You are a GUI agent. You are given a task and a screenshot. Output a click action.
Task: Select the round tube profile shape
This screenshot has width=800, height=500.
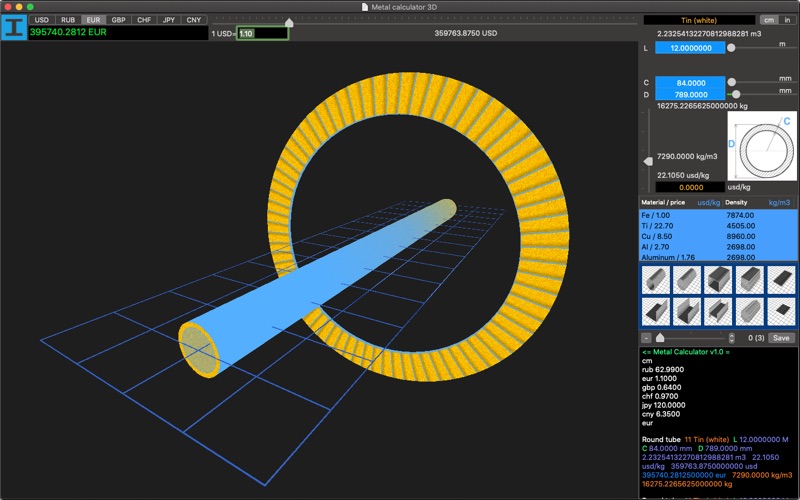click(x=656, y=280)
